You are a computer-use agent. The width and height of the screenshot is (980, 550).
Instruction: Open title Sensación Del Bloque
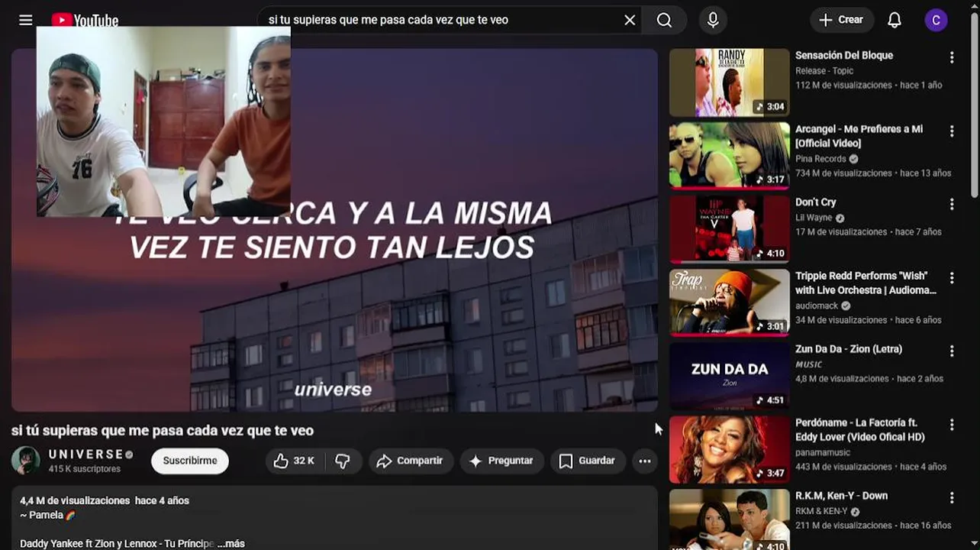coord(843,55)
